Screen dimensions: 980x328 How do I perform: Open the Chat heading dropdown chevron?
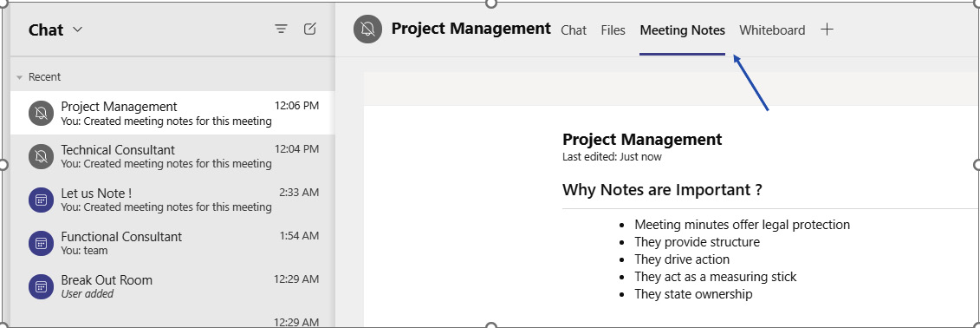(77, 30)
